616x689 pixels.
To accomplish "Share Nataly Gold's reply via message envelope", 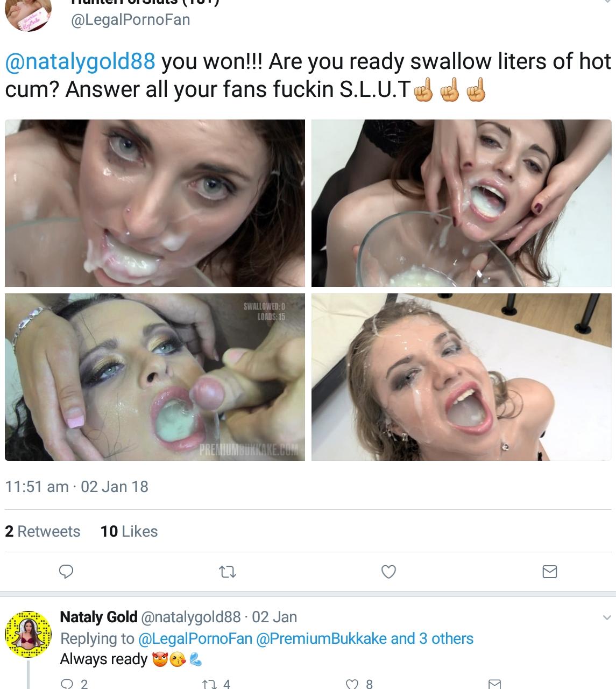I will click(x=494, y=684).
